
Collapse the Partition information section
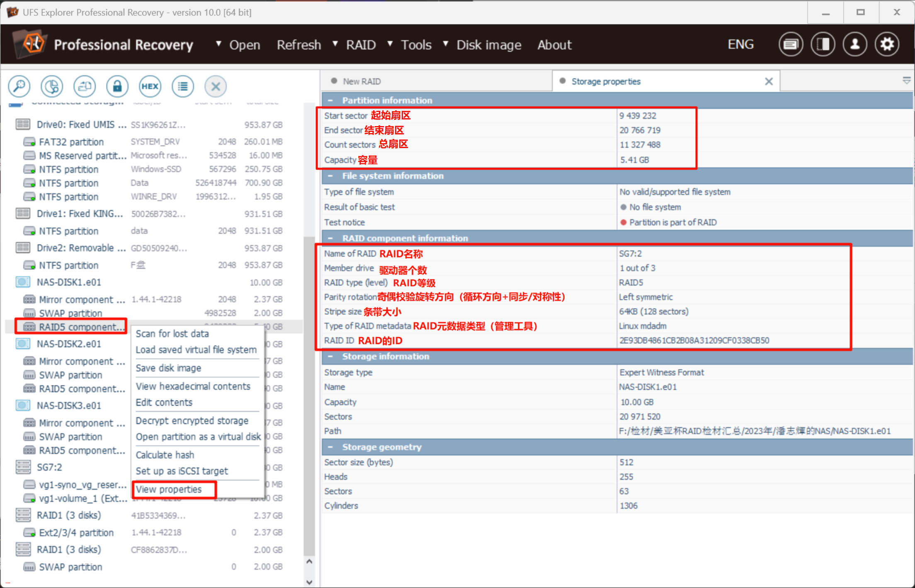coord(330,100)
